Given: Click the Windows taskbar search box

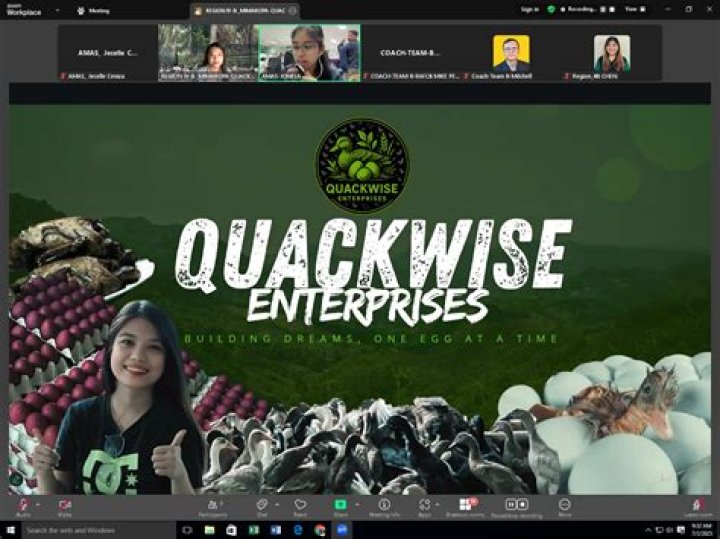Looking at the screenshot, I should click(90, 530).
